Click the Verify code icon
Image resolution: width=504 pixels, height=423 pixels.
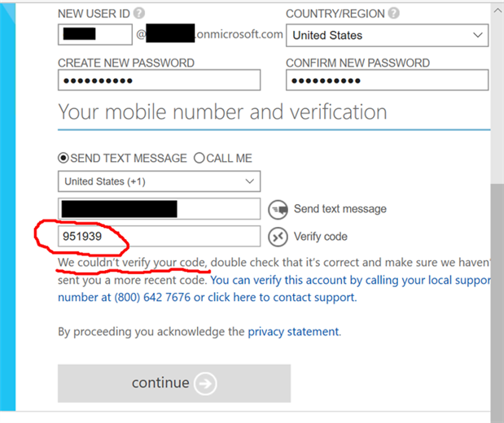tap(278, 237)
